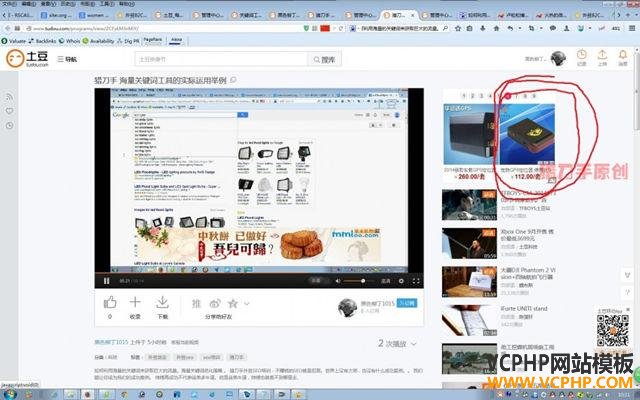Click the thumbs-up like icon below video
The height and width of the screenshot is (400, 640).
[110, 302]
